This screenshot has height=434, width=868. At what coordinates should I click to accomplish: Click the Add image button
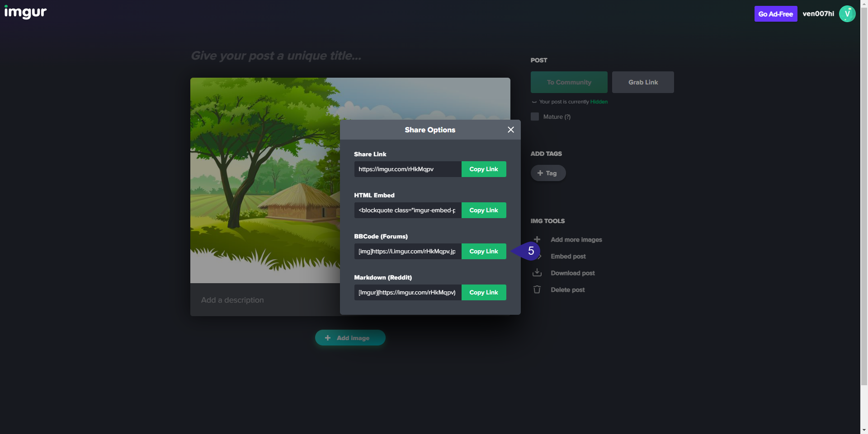350,338
